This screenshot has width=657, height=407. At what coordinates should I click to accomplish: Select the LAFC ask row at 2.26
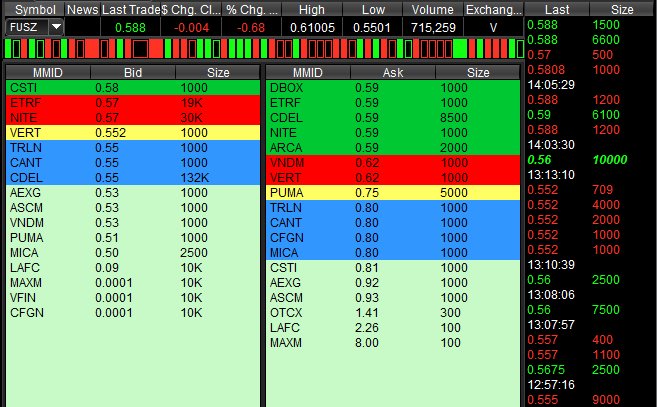393,328
